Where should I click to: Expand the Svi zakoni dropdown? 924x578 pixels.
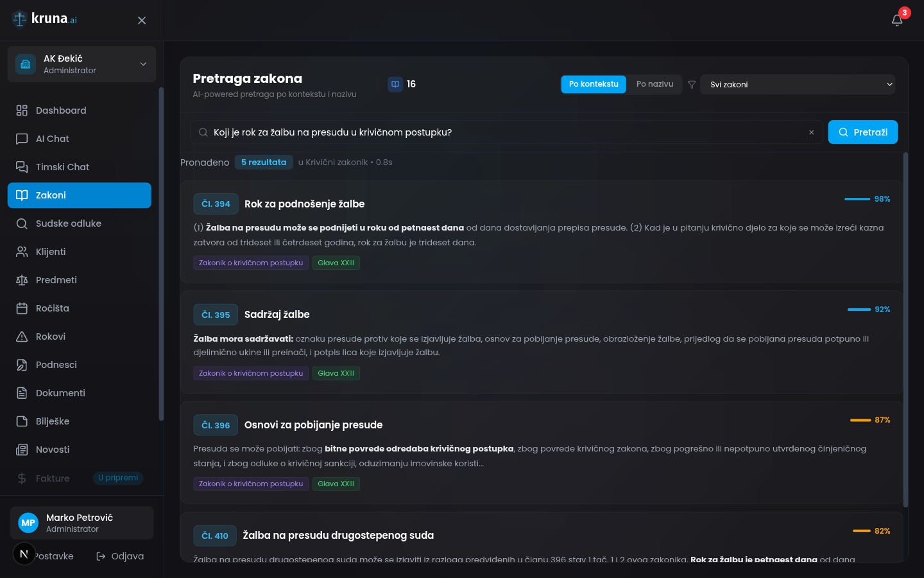coord(797,85)
